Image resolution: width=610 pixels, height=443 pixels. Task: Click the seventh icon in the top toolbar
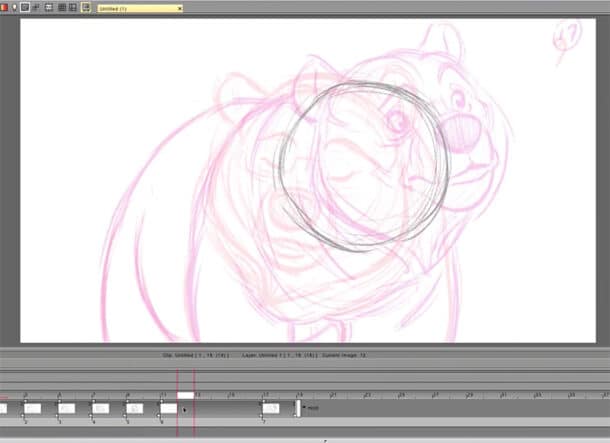[73, 7]
